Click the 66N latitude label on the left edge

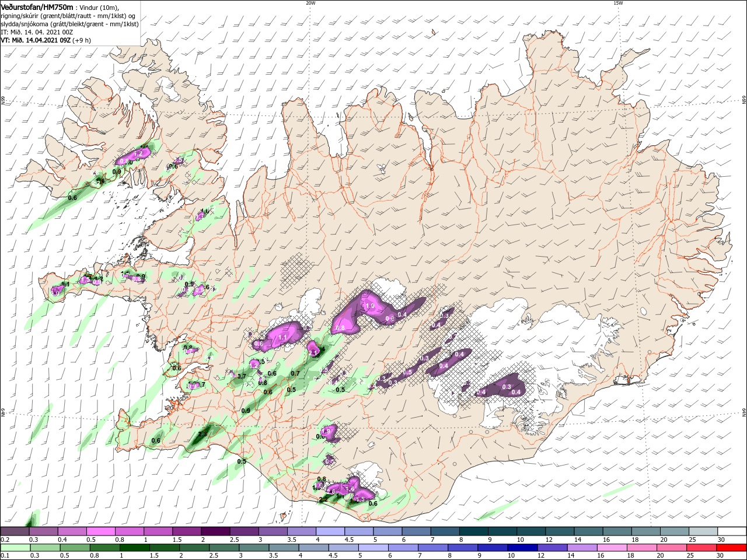3,101
